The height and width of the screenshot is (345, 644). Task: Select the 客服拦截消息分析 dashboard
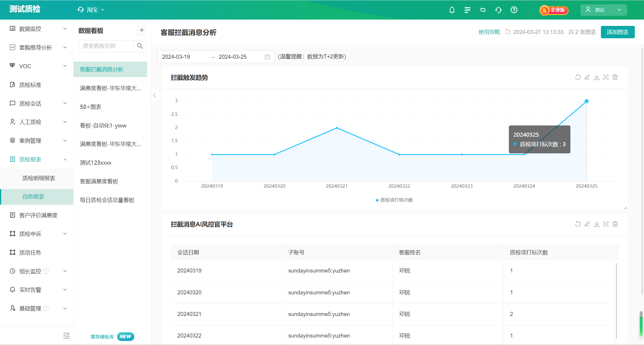[x=110, y=69]
